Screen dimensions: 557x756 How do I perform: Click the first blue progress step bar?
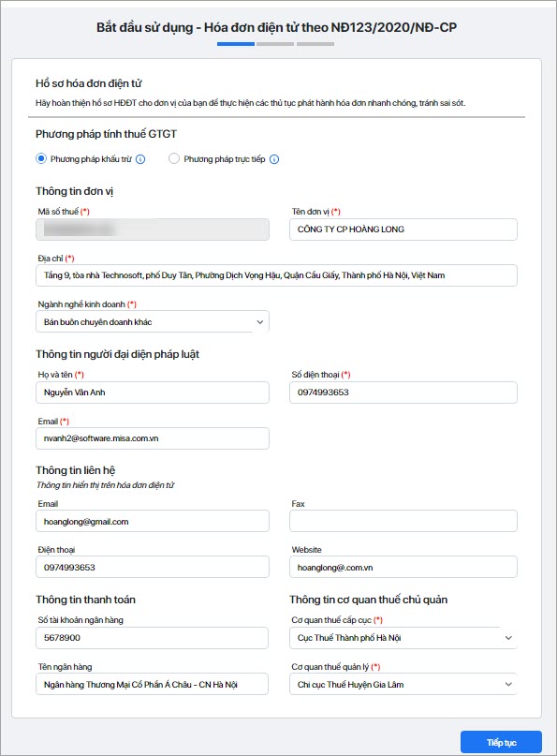pos(236,44)
